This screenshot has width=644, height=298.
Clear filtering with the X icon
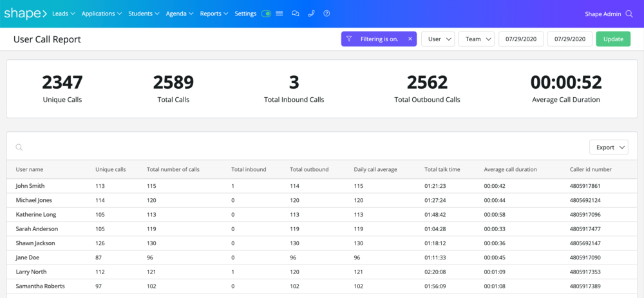click(x=410, y=39)
